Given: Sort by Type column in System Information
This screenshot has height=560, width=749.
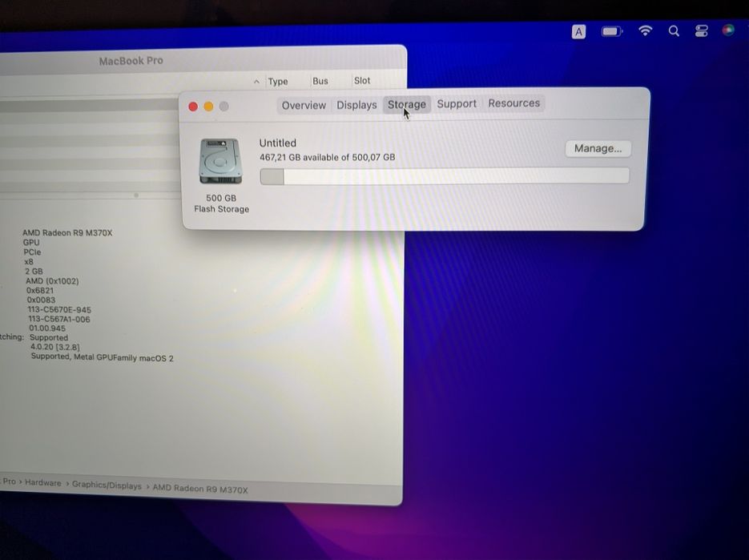Looking at the screenshot, I should pyautogui.click(x=278, y=81).
